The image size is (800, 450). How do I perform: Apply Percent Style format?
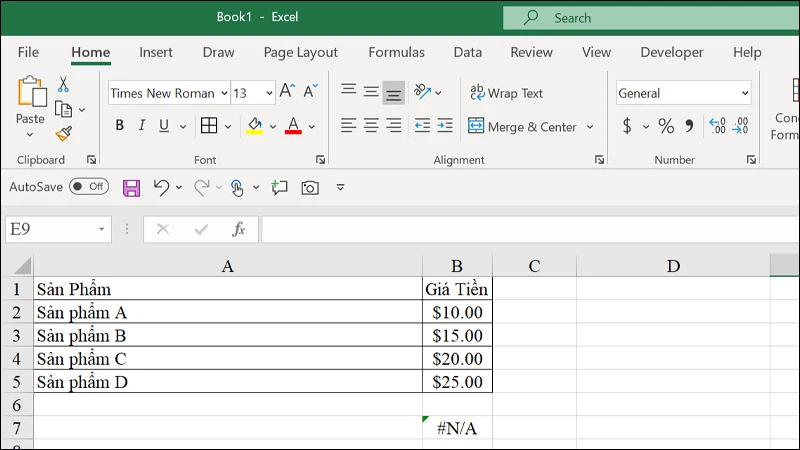pos(666,126)
